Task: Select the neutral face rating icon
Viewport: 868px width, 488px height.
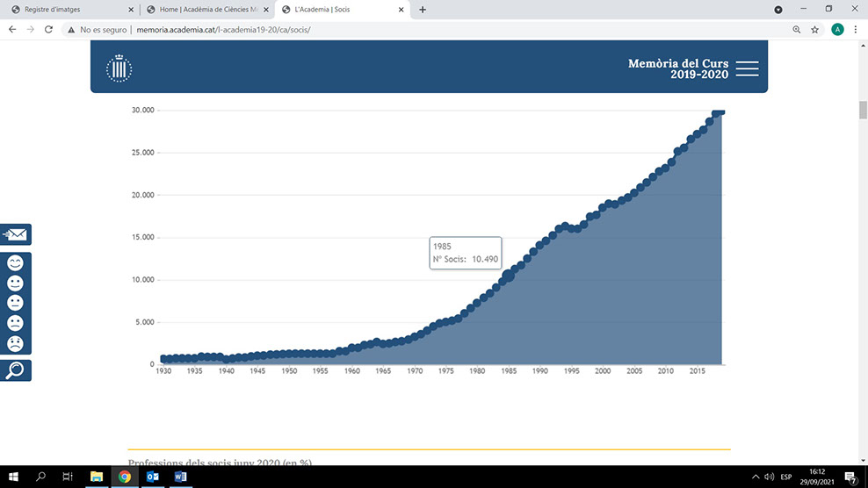Action: (15, 303)
